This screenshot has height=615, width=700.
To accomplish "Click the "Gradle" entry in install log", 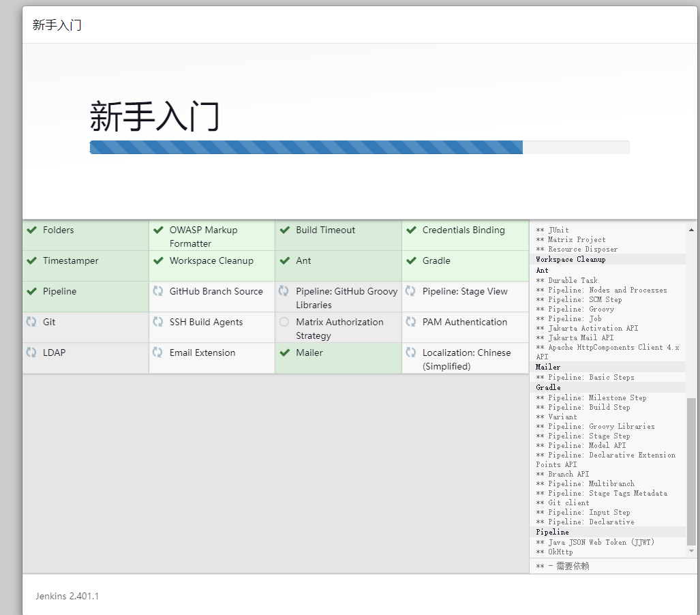I will tap(548, 388).
